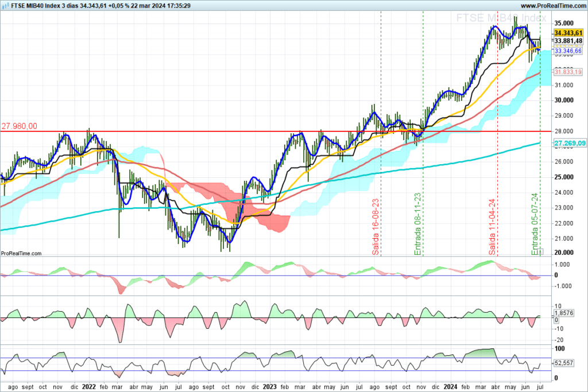Click the 2024 year label on time axis
The height and width of the screenshot is (392, 588).
click(x=450, y=387)
